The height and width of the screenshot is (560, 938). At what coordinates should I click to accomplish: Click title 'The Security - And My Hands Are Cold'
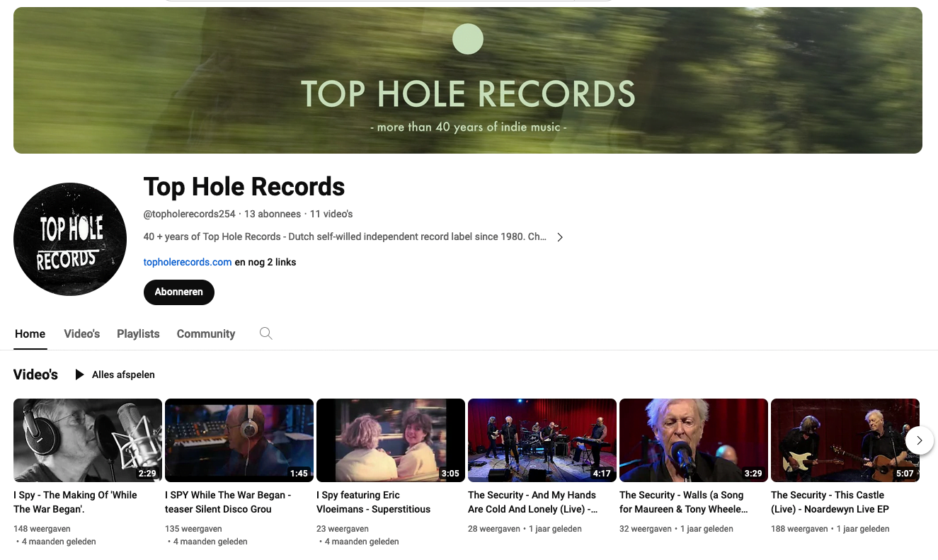click(533, 502)
